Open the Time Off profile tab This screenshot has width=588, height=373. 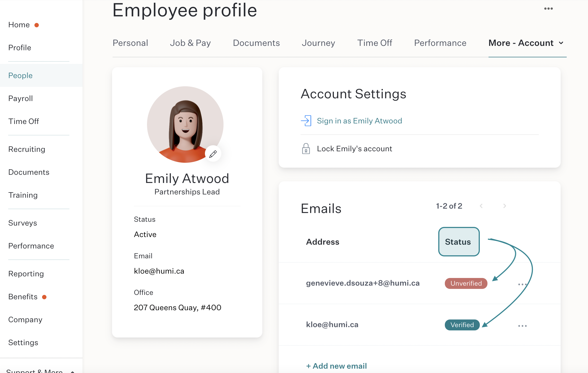[375, 43]
